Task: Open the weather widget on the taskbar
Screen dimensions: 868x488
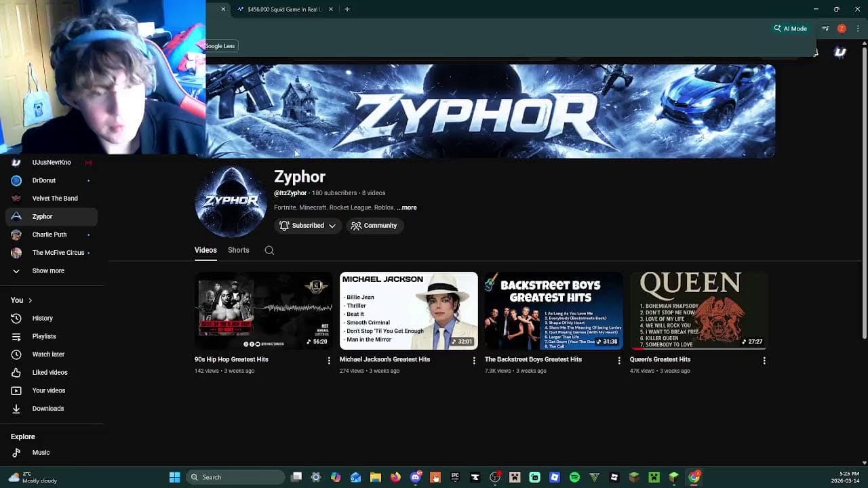Action: click(x=33, y=477)
